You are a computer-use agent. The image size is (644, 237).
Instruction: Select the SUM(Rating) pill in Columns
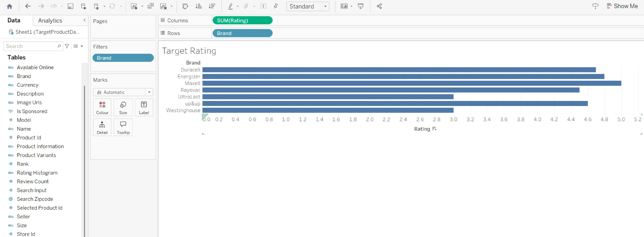pos(243,20)
